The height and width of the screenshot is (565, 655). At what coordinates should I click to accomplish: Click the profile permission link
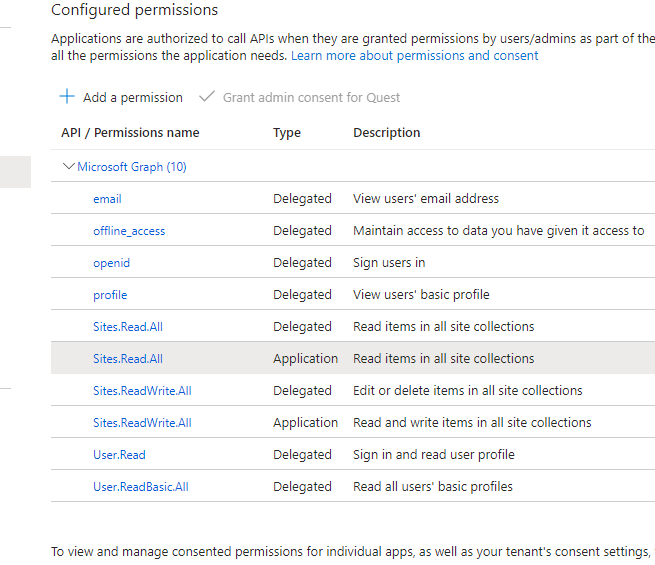pyautogui.click(x=110, y=295)
